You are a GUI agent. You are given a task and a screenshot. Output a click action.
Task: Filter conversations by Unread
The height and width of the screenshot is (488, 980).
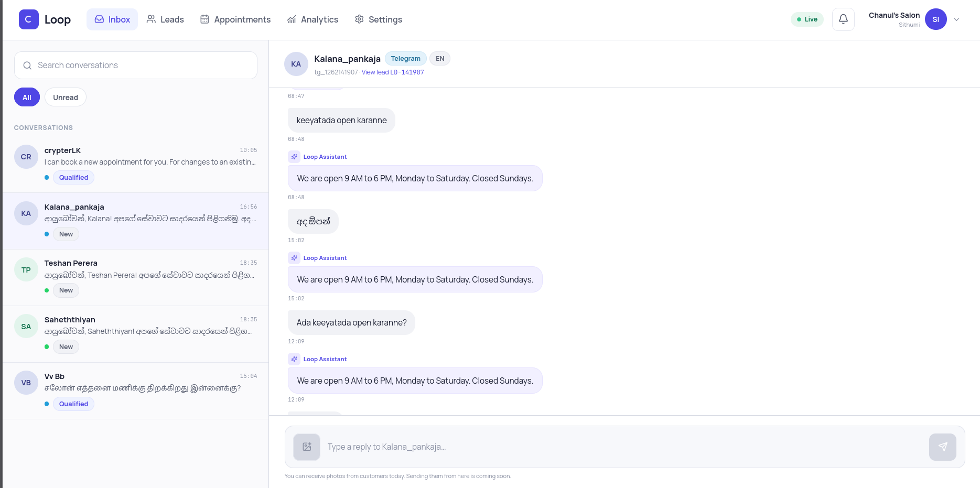66,97
